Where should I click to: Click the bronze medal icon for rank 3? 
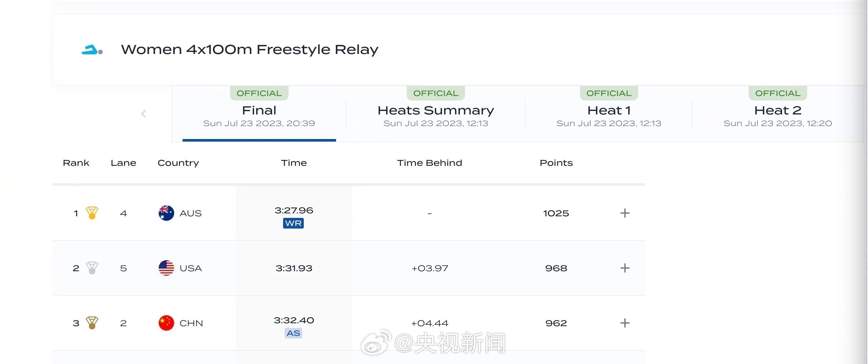coord(92,323)
